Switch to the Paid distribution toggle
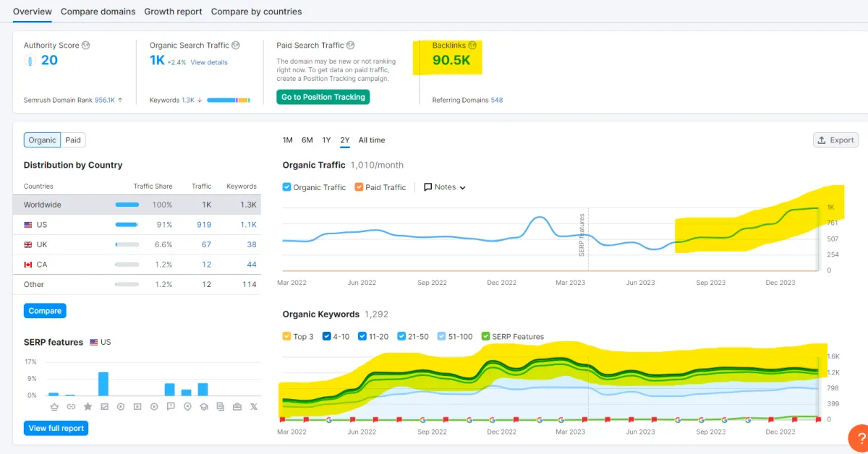This screenshot has width=868, height=454. (x=73, y=140)
